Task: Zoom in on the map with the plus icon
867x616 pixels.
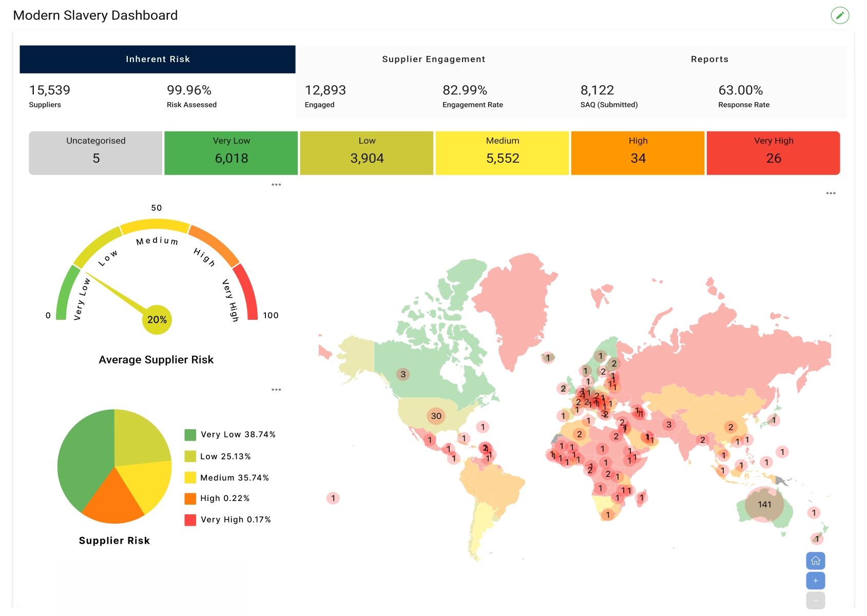Action: 816,580
